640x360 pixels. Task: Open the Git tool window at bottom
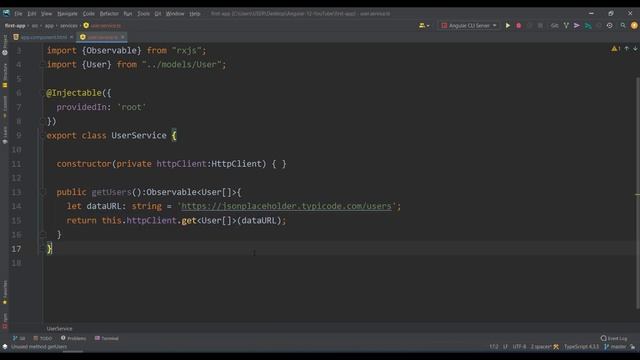point(19,338)
